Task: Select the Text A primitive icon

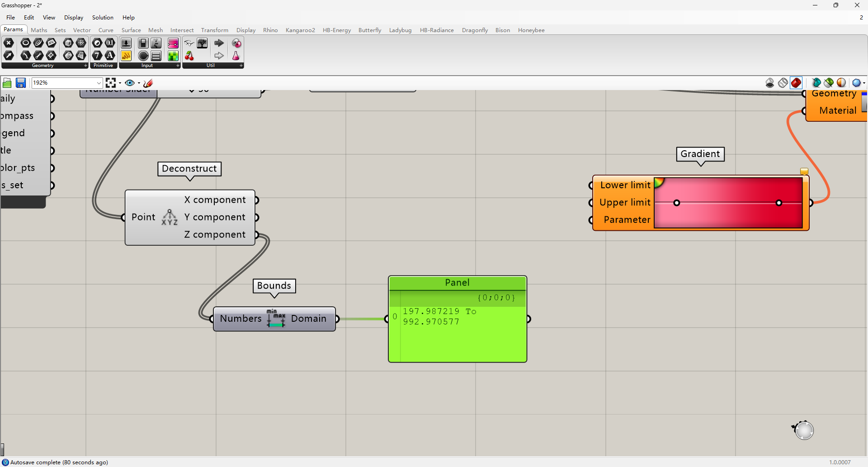Action: pyautogui.click(x=110, y=55)
